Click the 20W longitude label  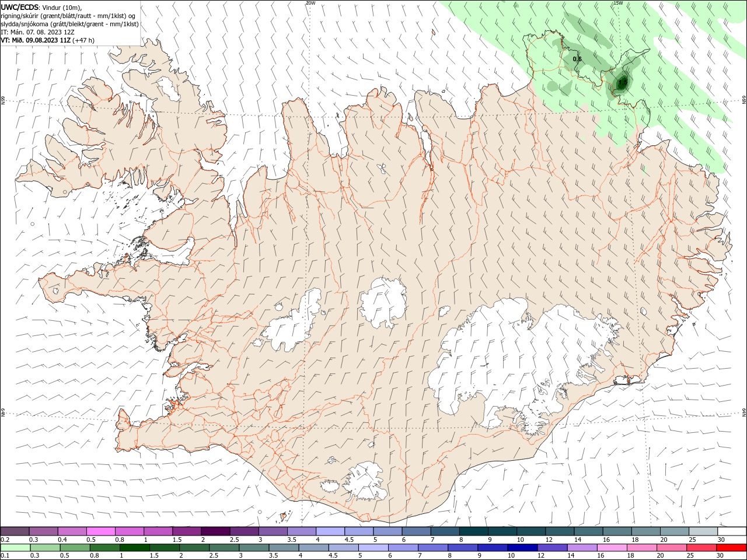[310, 3]
